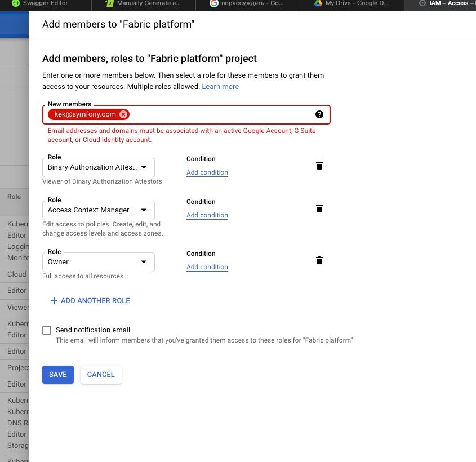476x462 pixels.
Task: Switch to the порассуждать Google search tab
Action: point(248,5)
